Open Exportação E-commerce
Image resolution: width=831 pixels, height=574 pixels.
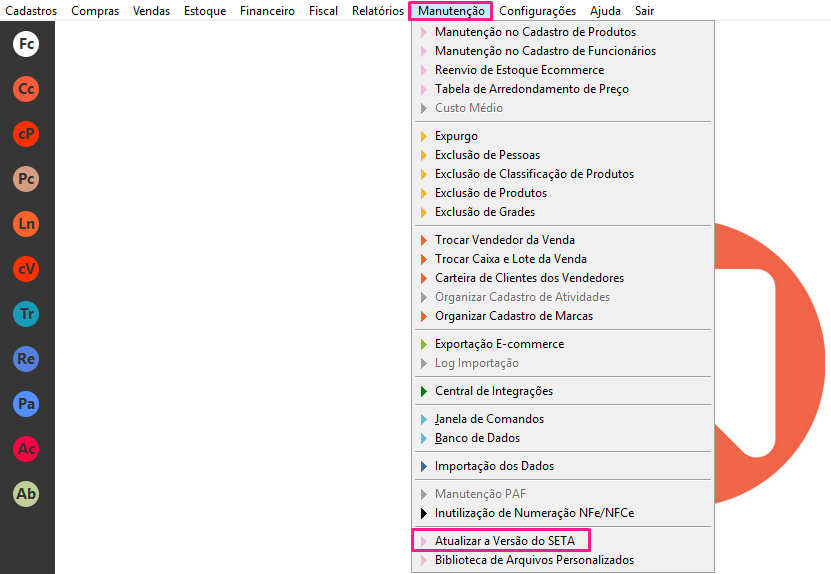pos(563,345)
